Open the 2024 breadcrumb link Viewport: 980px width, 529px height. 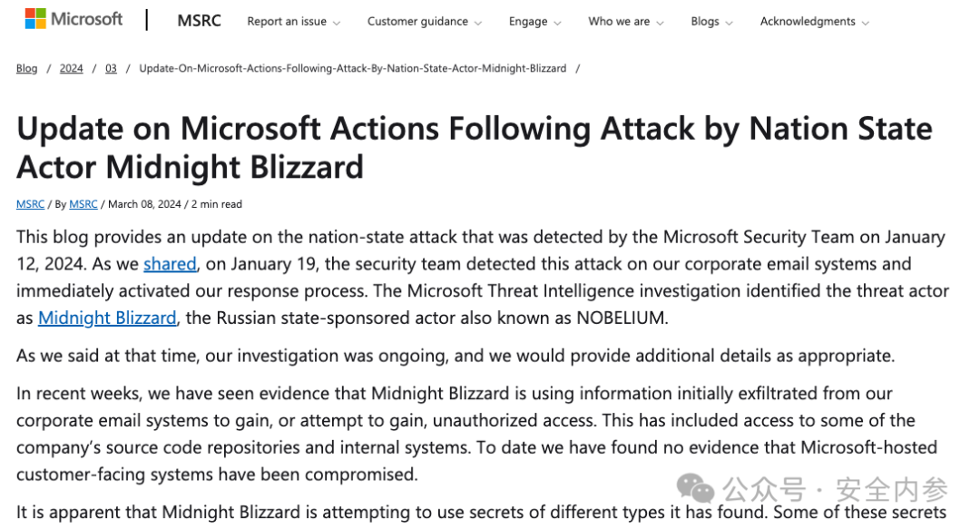[72, 68]
